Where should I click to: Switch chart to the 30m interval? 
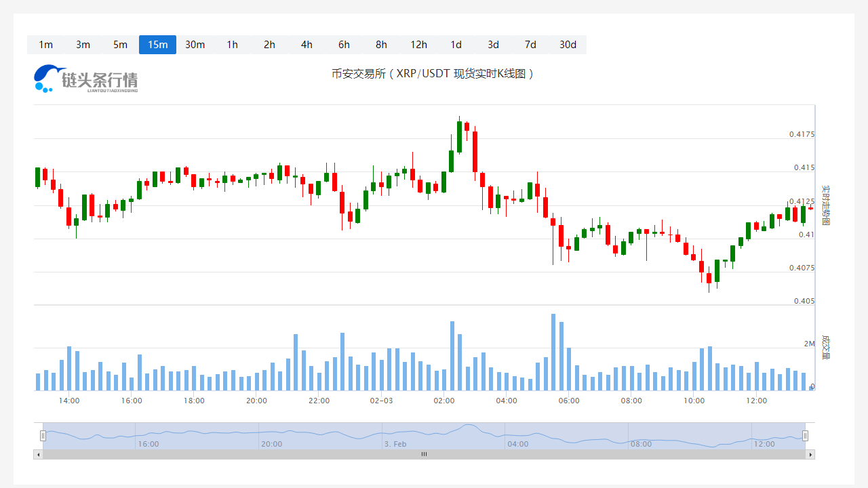pyautogui.click(x=195, y=45)
